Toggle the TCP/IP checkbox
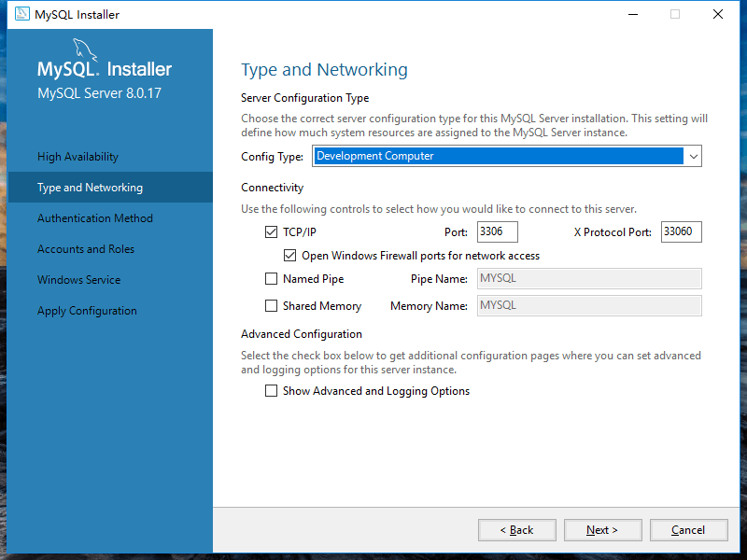Screen dimensions: 747x560 (x=272, y=232)
